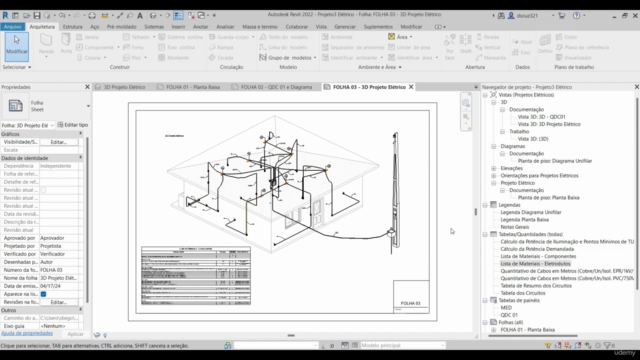The width and height of the screenshot is (640, 360).
Task: Open file via Quick Access folder icon
Action: pyautogui.click(x=26, y=16)
